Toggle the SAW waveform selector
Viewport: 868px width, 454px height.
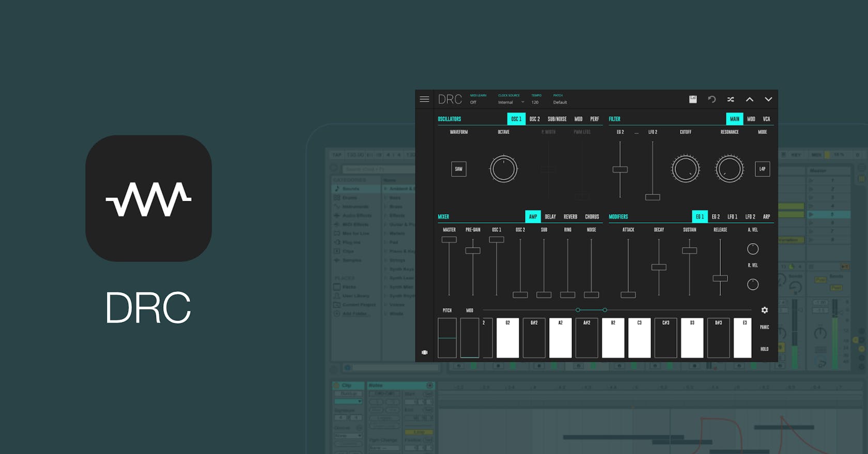(459, 169)
